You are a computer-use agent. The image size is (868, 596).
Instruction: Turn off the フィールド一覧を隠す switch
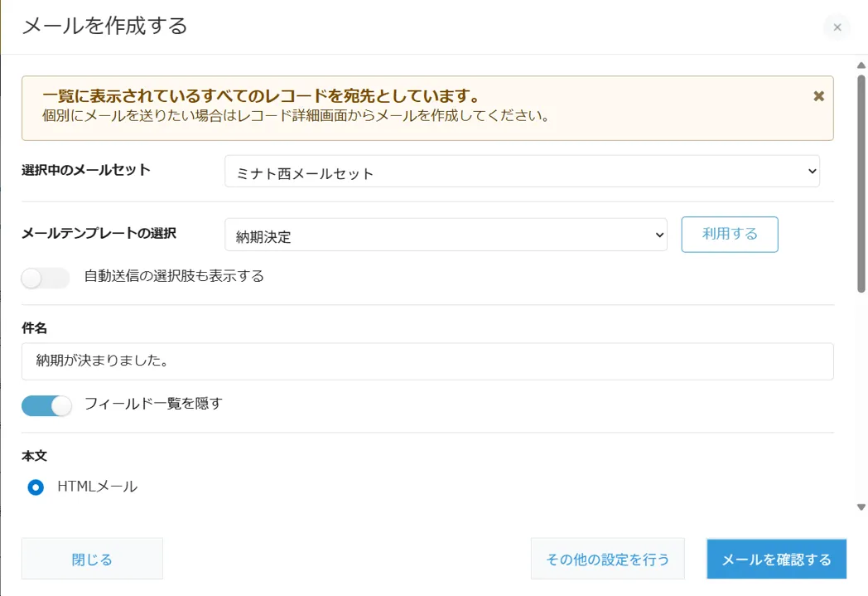46,405
